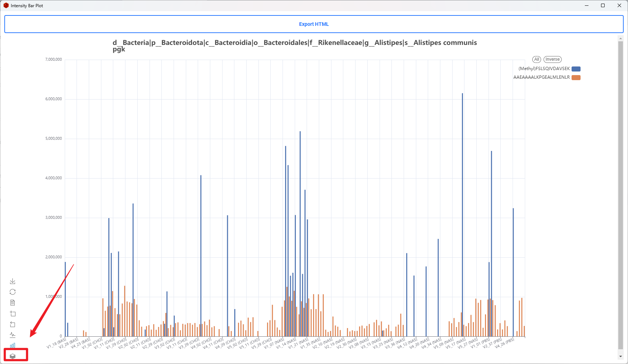Close the Intensity Bar Plot window
The height and width of the screenshot is (364, 628).
click(x=619, y=5)
